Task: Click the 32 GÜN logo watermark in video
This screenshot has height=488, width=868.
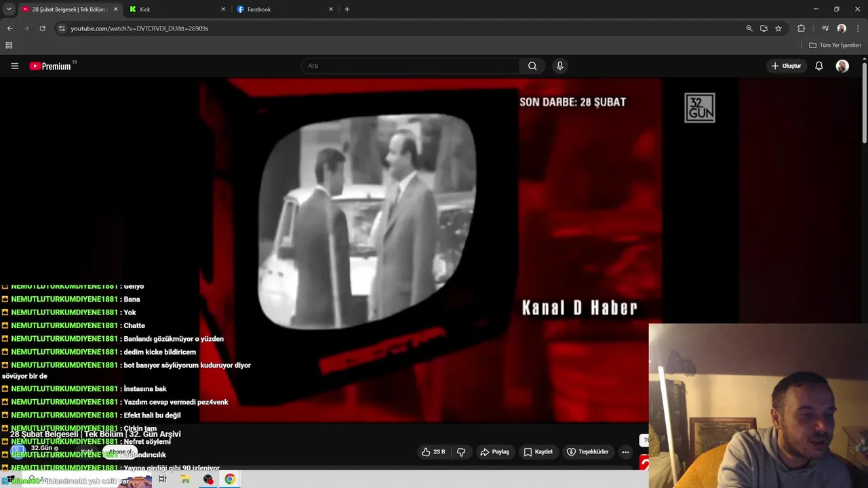Action: coord(700,108)
